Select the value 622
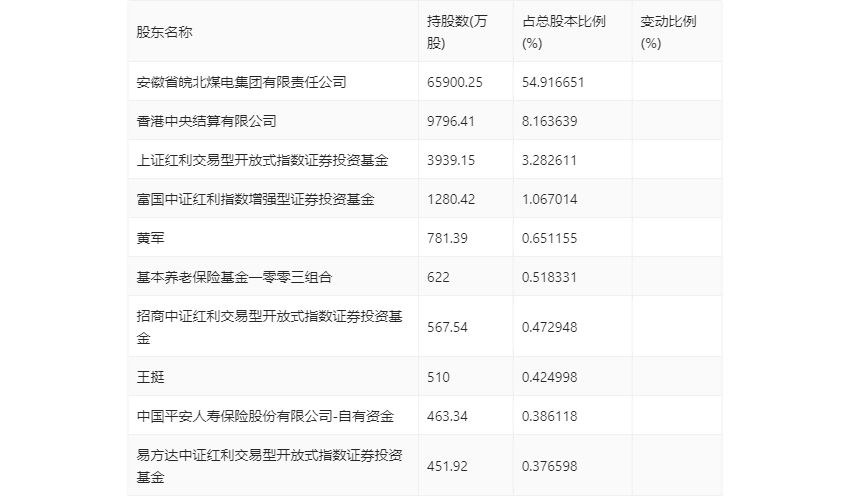 (x=438, y=277)
